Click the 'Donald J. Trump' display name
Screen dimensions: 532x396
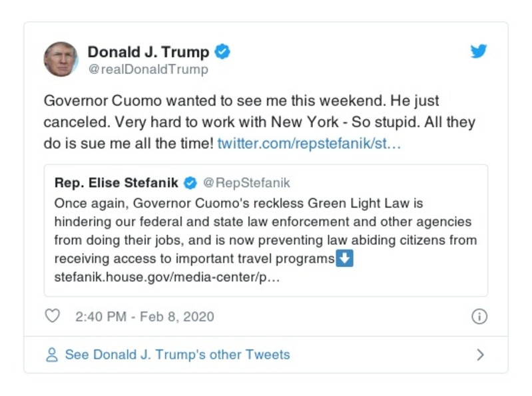(148, 52)
